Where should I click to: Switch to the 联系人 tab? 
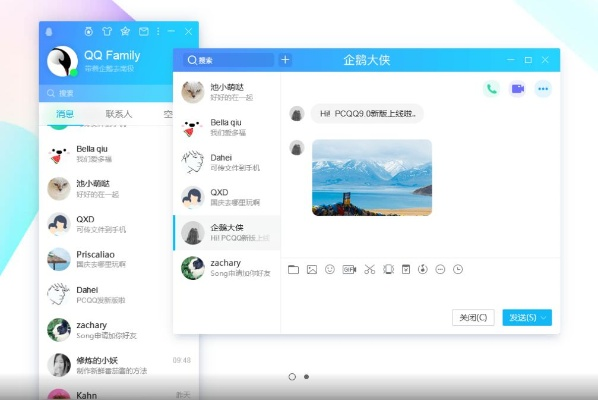(119, 114)
